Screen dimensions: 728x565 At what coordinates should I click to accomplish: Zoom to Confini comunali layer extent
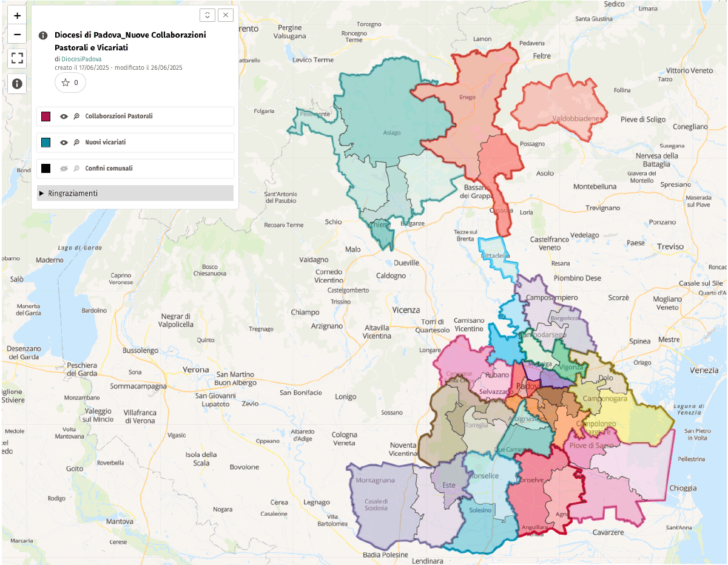[x=76, y=169]
